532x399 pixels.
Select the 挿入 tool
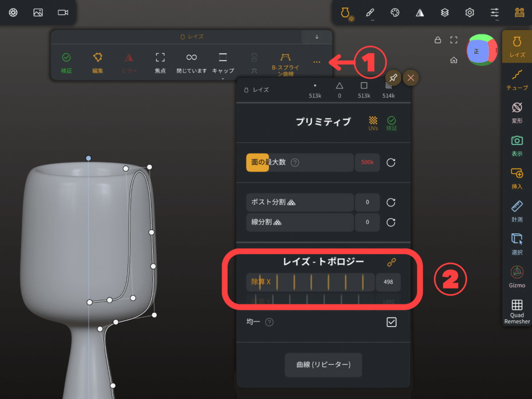click(517, 178)
